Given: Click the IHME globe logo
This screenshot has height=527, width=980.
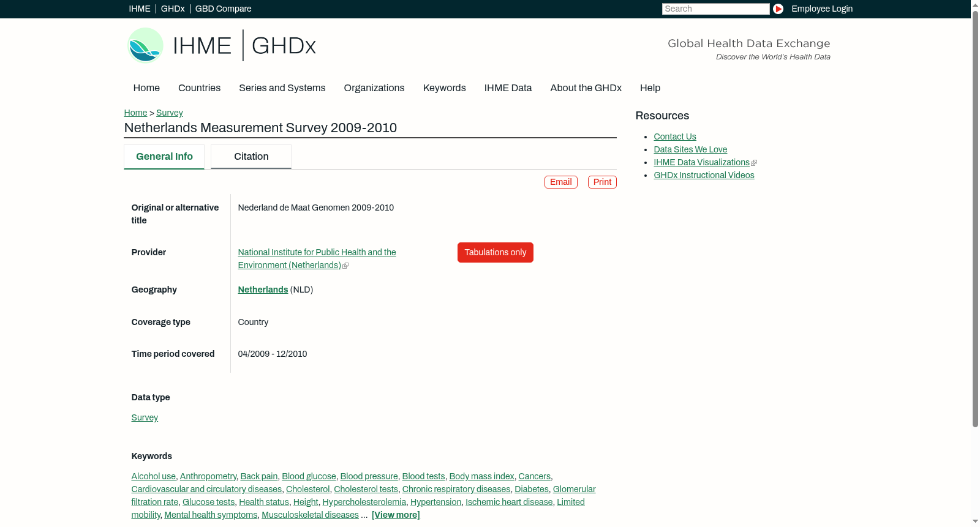Looking at the screenshot, I should (x=145, y=45).
